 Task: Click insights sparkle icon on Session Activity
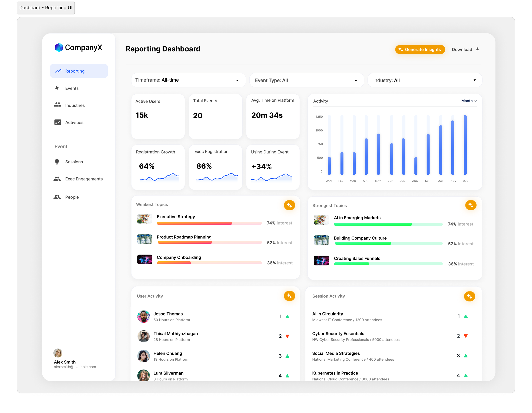click(x=469, y=296)
